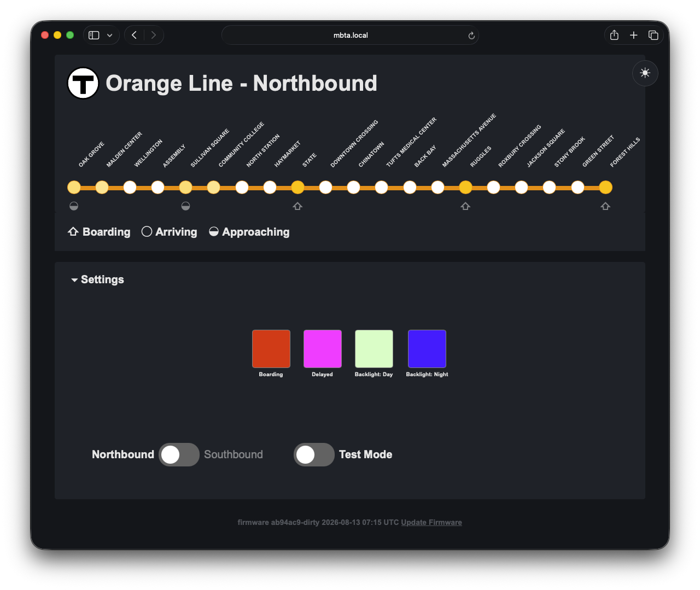The height and width of the screenshot is (590, 700).
Task: Open the tab overview icon
Action: coord(653,35)
